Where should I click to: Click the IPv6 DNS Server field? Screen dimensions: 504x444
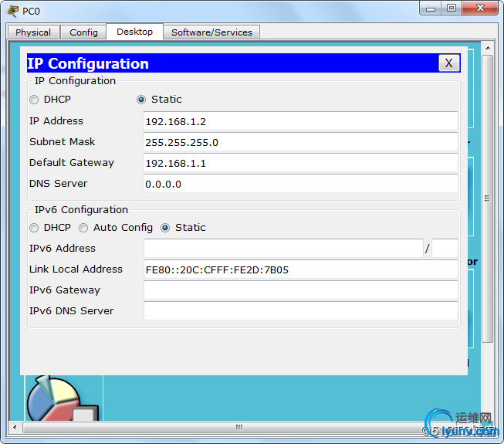coord(301,311)
